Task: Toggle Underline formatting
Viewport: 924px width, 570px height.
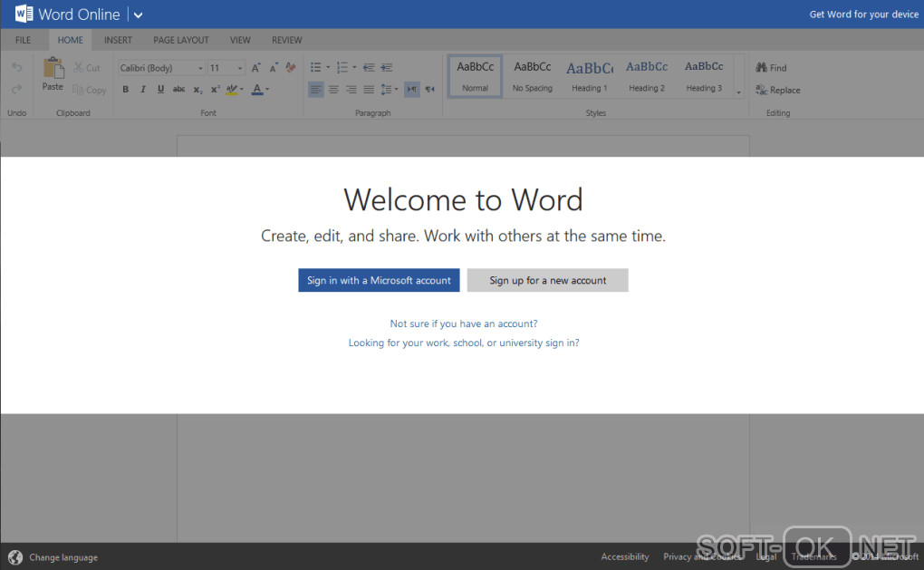Action: tap(160, 90)
